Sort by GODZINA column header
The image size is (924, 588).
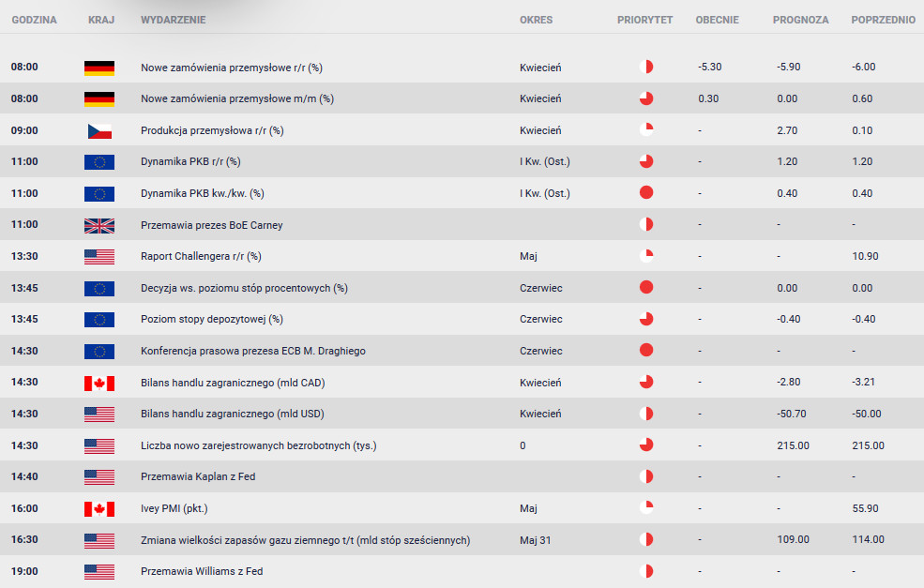(34, 20)
